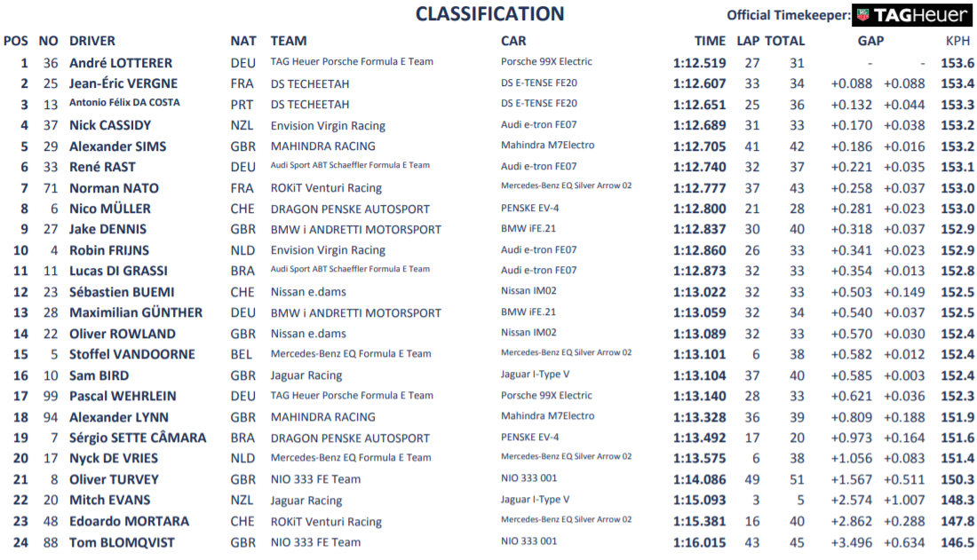Image resolution: width=977 pixels, height=560 pixels.
Task: Click the Official Timekeeper label
Action: [788, 16]
